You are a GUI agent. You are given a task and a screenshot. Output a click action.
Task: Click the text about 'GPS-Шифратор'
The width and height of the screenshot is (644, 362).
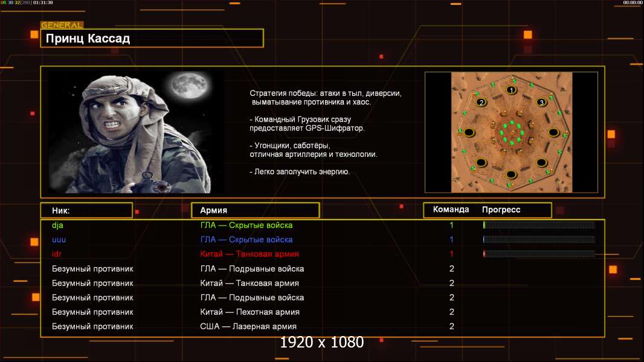307,124
